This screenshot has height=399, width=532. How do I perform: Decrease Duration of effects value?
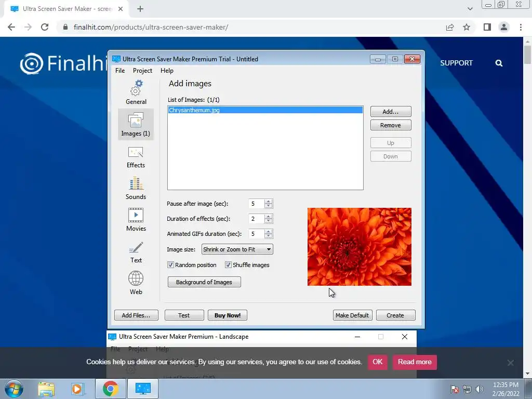pos(269,221)
